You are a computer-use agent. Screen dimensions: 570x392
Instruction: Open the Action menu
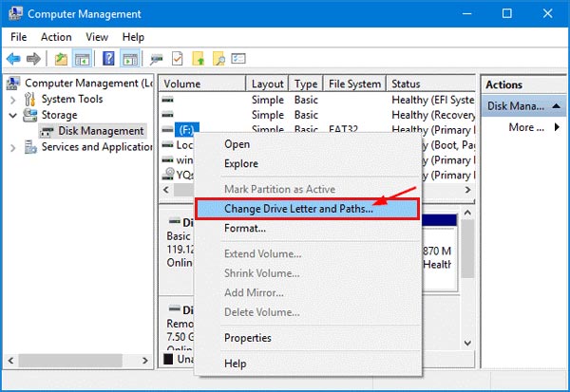pos(56,37)
